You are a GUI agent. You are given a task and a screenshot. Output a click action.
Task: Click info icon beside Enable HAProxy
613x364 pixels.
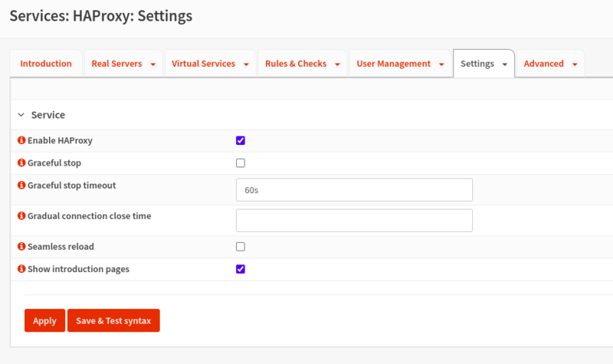[x=21, y=141]
